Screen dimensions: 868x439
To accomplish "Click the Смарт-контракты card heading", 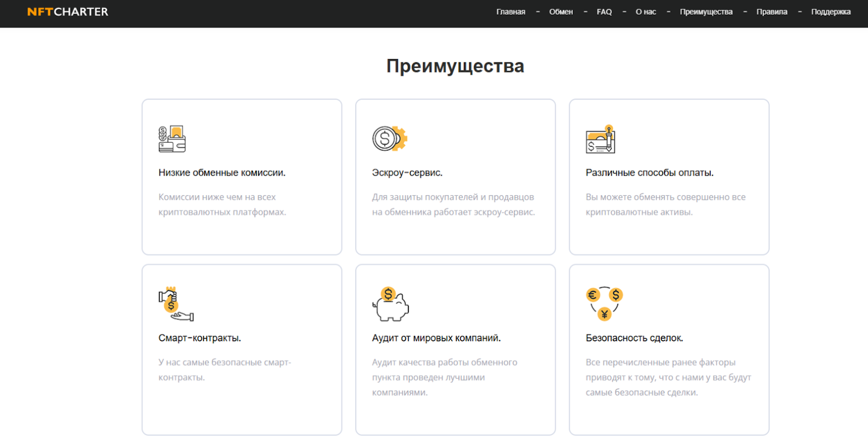I will [x=200, y=338].
